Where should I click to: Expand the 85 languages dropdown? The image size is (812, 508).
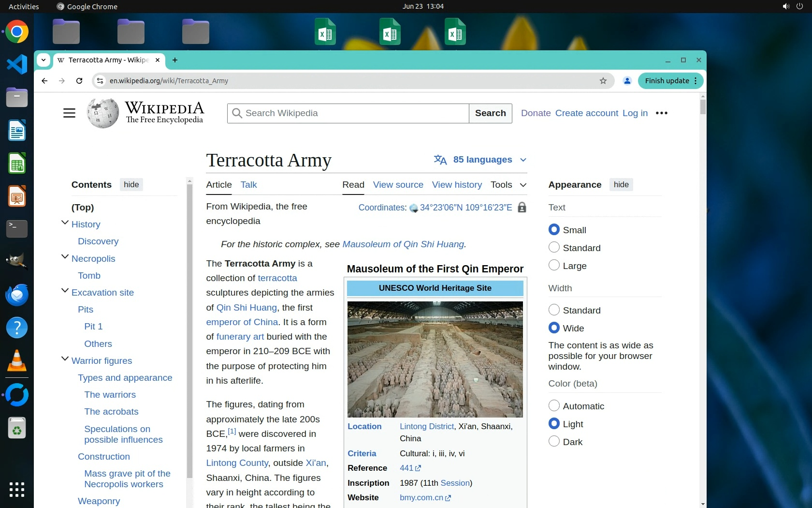tap(480, 160)
